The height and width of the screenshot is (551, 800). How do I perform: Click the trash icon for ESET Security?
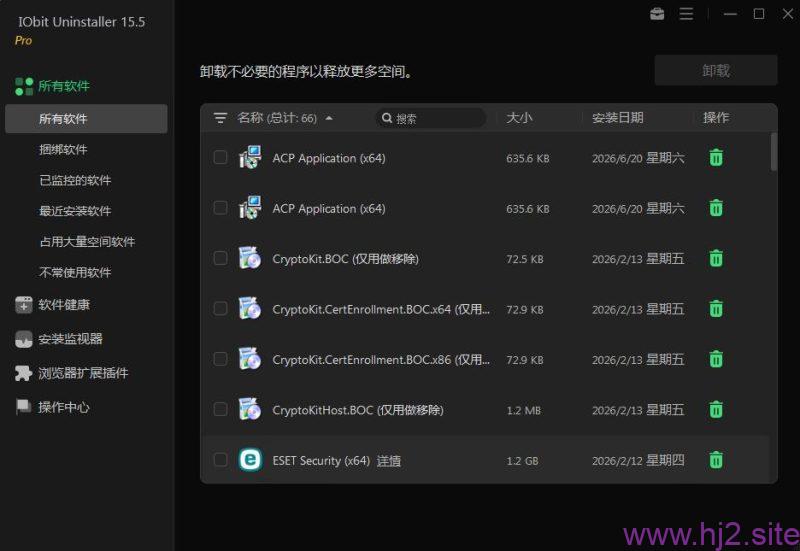(x=716, y=460)
